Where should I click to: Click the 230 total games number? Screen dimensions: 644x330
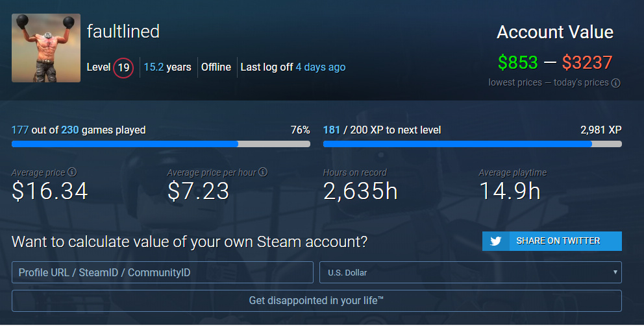point(70,130)
